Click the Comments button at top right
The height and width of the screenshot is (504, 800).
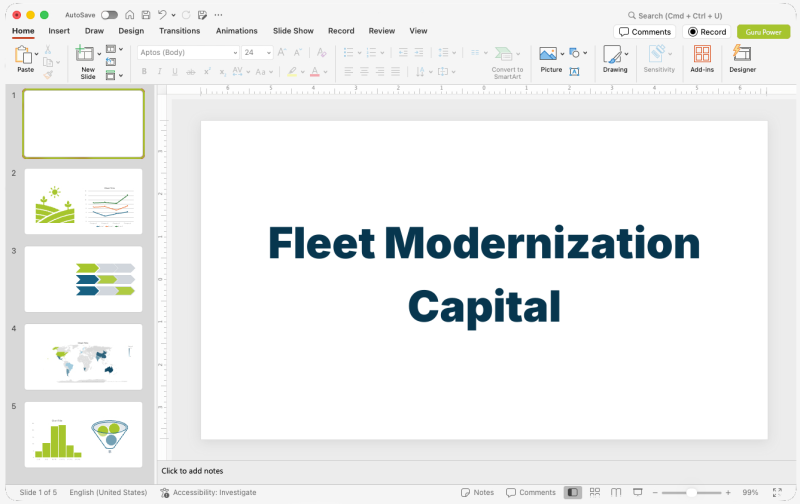point(645,32)
